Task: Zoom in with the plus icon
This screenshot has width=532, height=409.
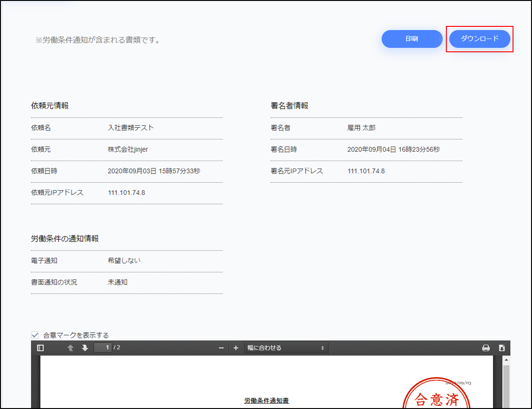Action: coord(236,348)
